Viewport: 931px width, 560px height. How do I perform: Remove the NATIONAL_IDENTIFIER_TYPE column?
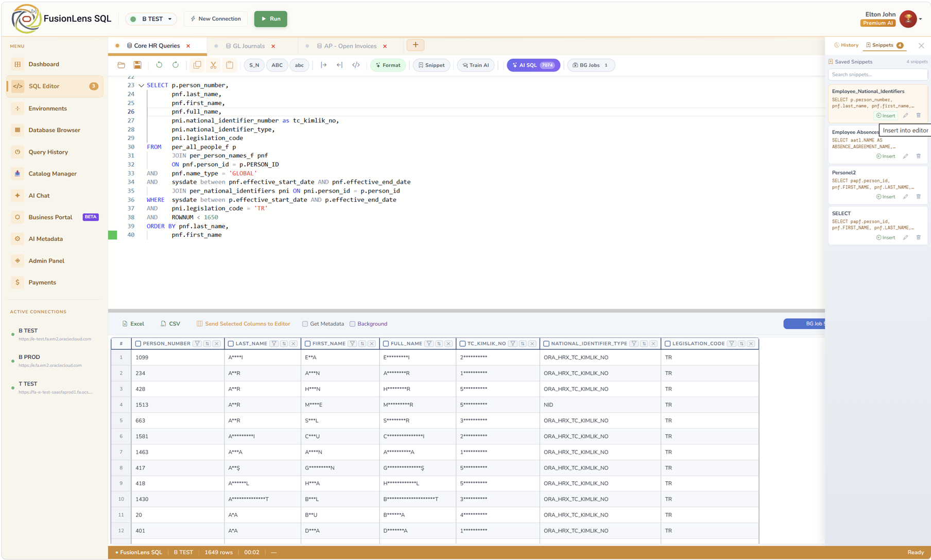[653, 344]
